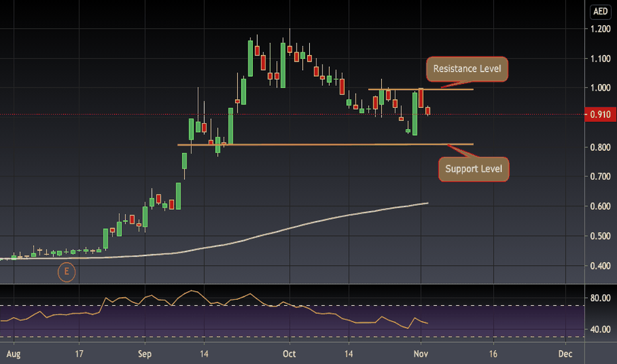The image size is (617, 364).
Task: Click the 16 date label on time axis
Action: click(x=493, y=354)
